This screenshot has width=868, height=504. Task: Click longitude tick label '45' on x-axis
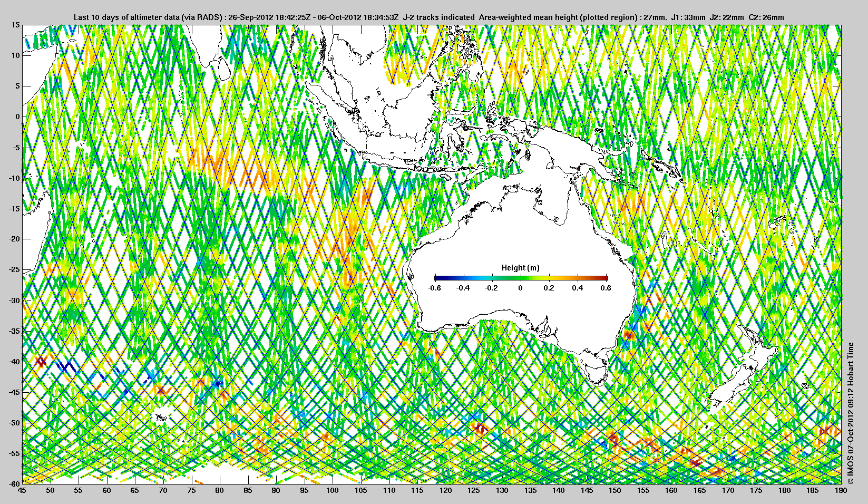pos(22,490)
